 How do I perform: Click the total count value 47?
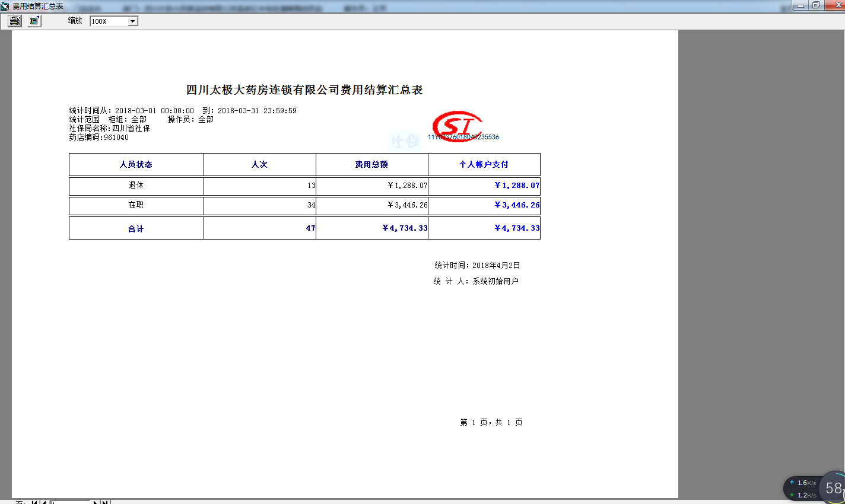tap(311, 228)
